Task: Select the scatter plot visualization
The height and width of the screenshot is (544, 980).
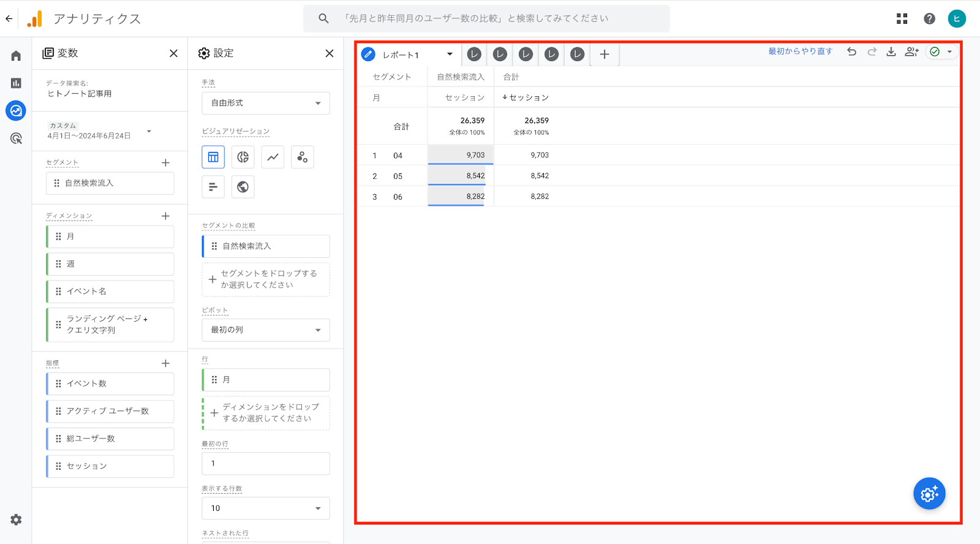Action: (303, 157)
